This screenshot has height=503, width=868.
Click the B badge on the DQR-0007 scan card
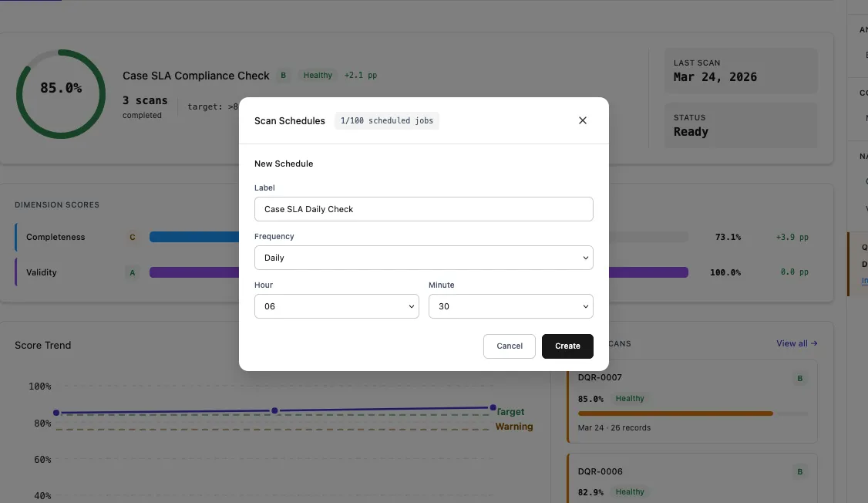point(799,378)
